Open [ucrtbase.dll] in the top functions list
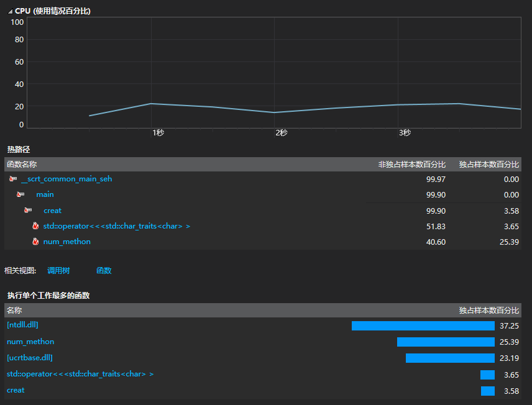This screenshot has height=405, width=532. click(x=29, y=358)
